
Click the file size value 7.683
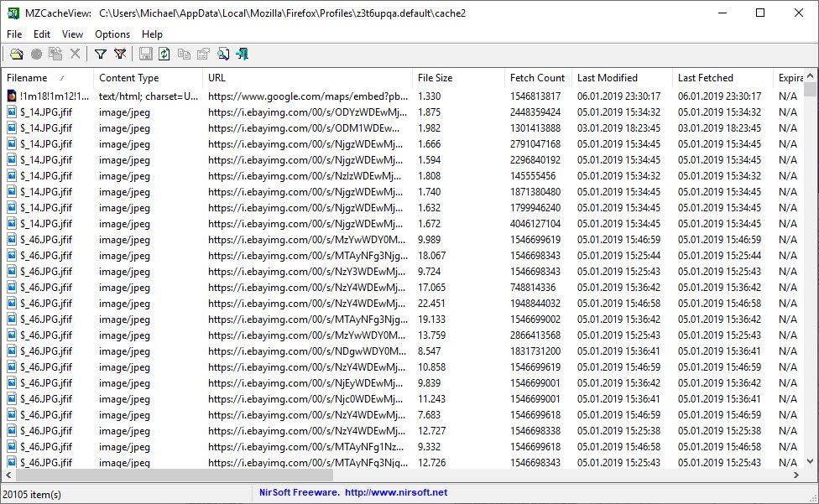click(x=430, y=415)
